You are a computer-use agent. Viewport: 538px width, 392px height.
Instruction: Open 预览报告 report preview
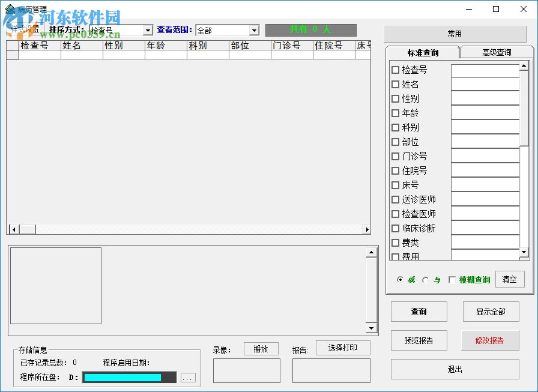[x=419, y=340]
